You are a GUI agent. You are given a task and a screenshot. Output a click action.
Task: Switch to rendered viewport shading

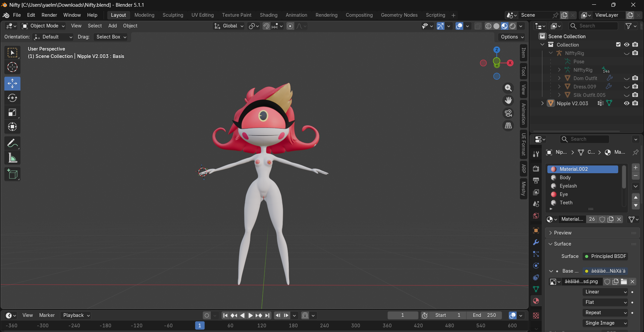click(513, 26)
